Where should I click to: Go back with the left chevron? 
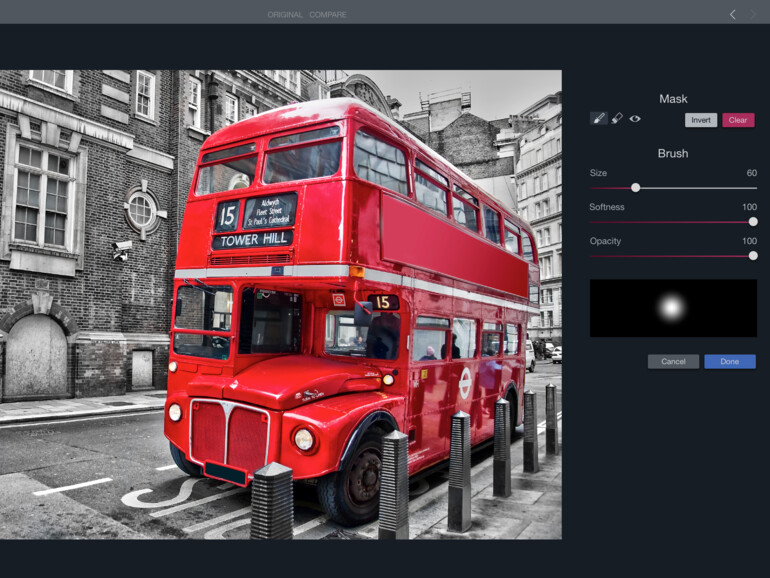[733, 15]
